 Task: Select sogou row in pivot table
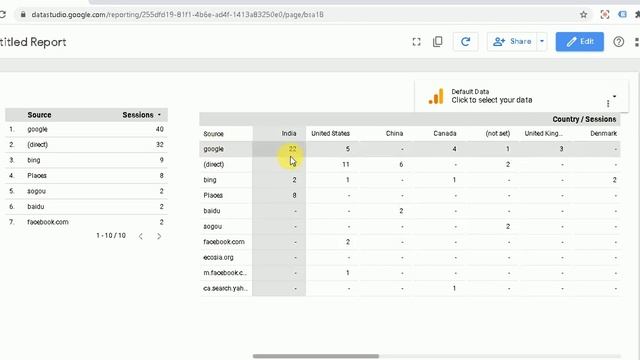point(410,227)
